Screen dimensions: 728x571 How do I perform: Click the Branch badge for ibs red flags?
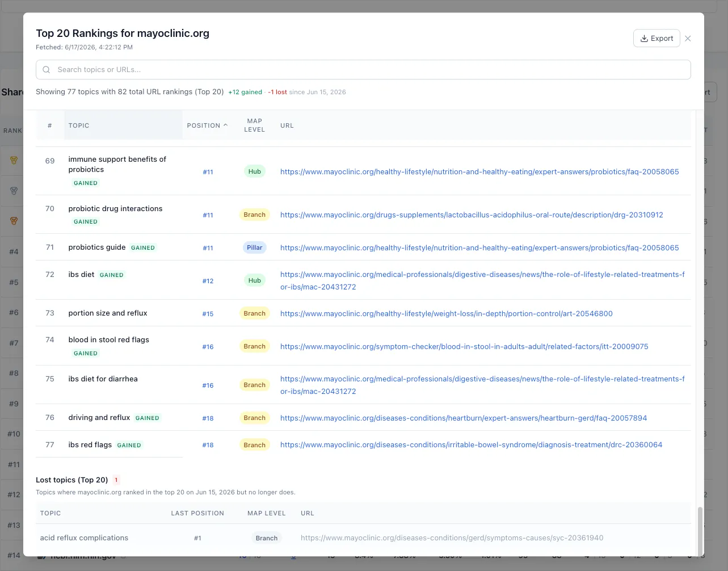point(255,445)
